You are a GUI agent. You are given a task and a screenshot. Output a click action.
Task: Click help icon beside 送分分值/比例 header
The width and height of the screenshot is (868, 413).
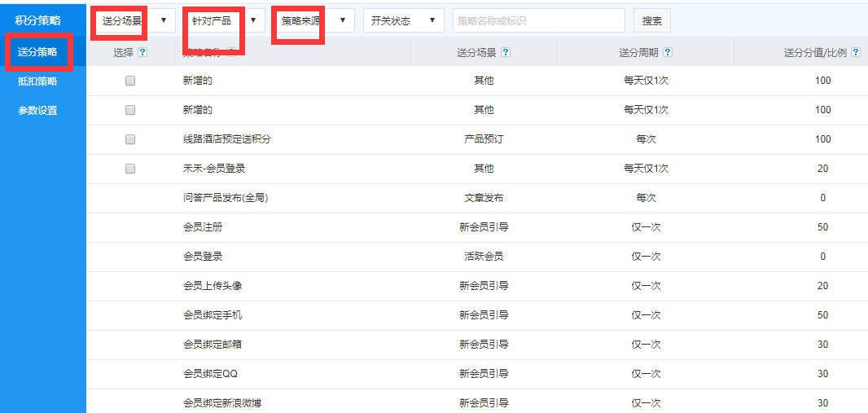(853, 52)
